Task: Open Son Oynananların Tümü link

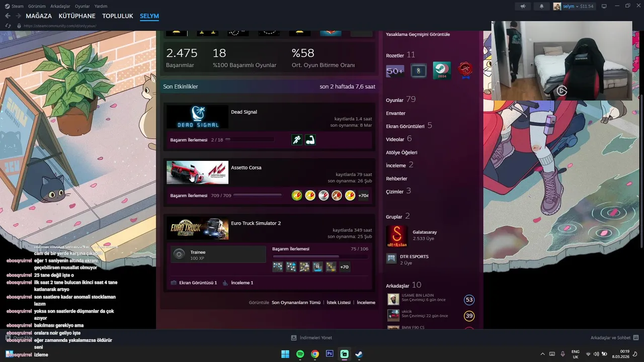Action: click(296, 303)
